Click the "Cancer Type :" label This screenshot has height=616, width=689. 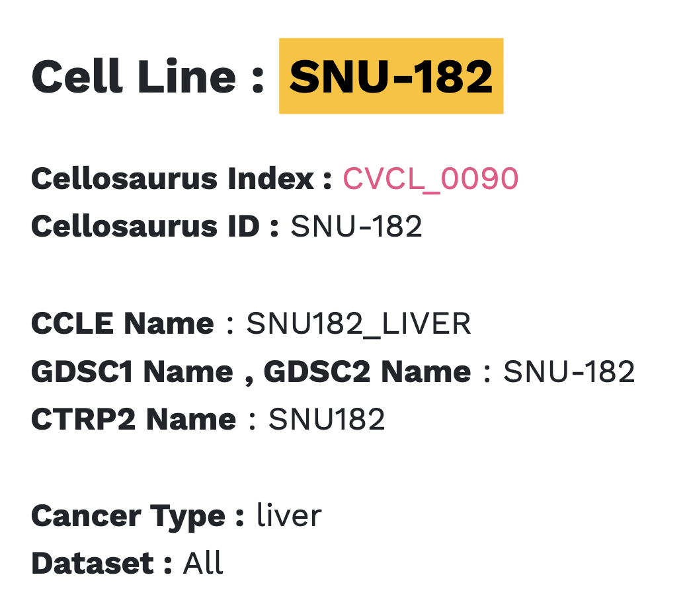(x=138, y=516)
